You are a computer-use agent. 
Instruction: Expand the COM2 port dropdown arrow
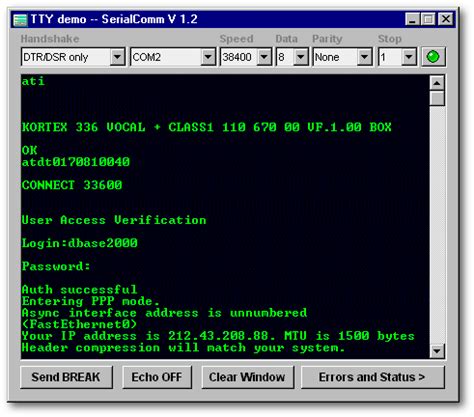pyautogui.click(x=208, y=57)
